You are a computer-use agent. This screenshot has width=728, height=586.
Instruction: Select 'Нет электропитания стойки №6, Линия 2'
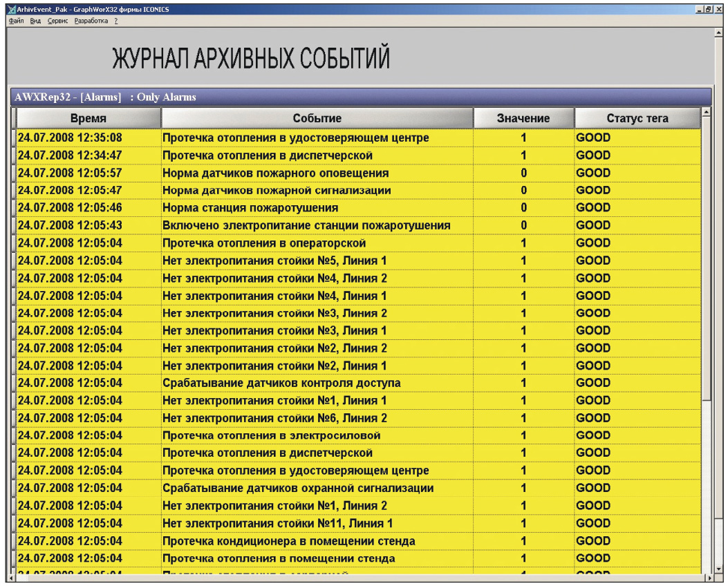pyautogui.click(x=274, y=419)
